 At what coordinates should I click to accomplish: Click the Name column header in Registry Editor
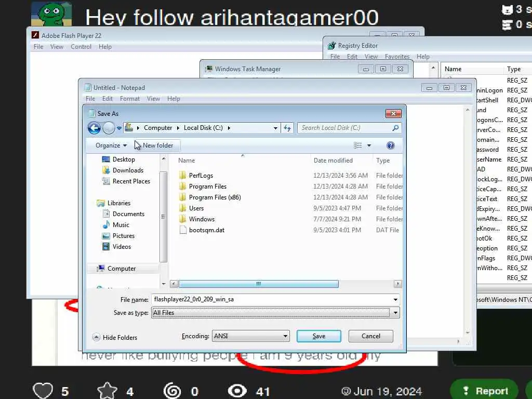453,69
